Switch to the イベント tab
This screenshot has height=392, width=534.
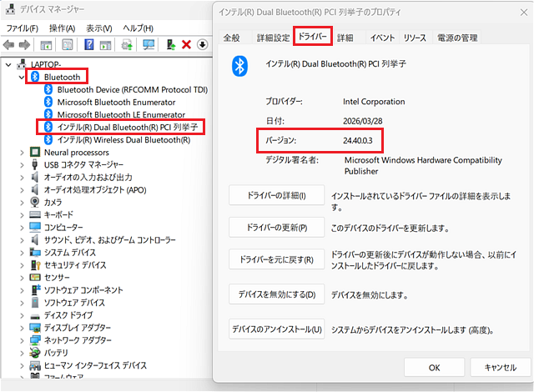coord(382,38)
